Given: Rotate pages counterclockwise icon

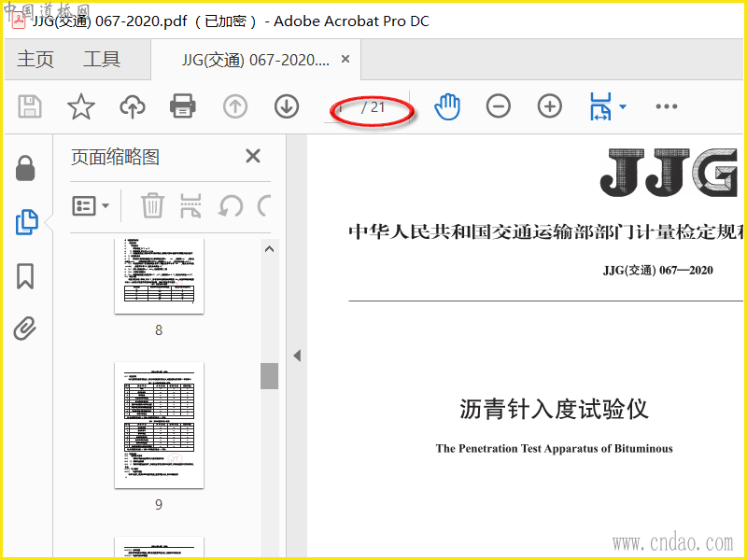Looking at the screenshot, I should click(231, 205).
